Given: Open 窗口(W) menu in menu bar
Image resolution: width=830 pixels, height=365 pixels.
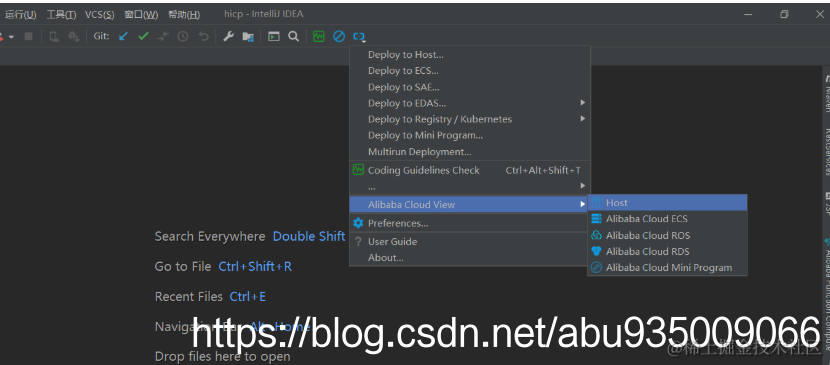Looking at the screenshot, I should pyautogui.click(x=141, y=15).
